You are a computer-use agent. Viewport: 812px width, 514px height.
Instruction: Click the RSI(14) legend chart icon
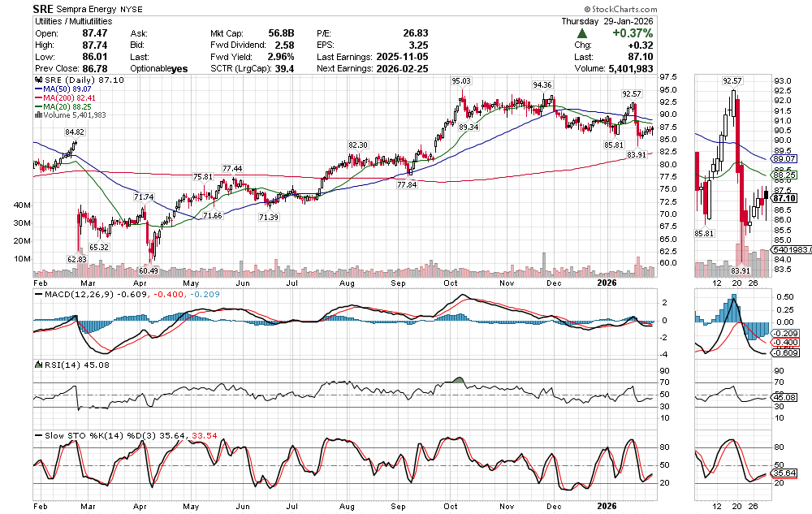click(37, 365)
